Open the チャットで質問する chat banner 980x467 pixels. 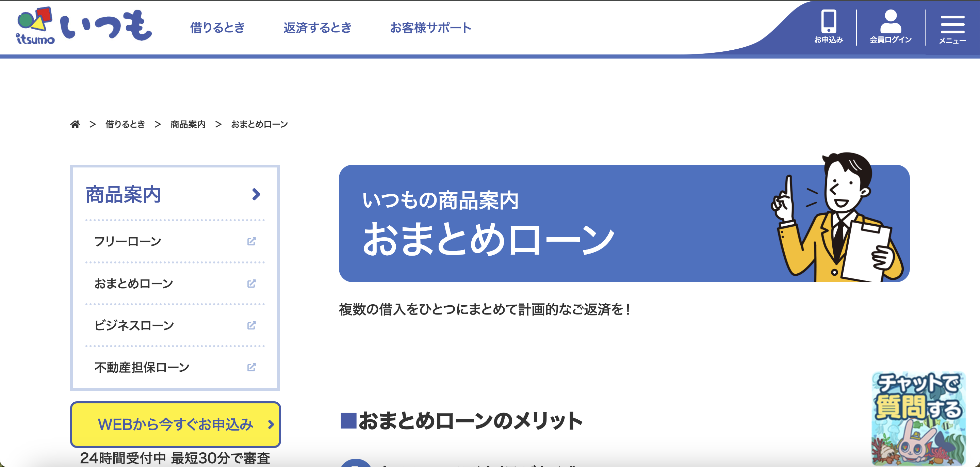click(x=919, y=418)
